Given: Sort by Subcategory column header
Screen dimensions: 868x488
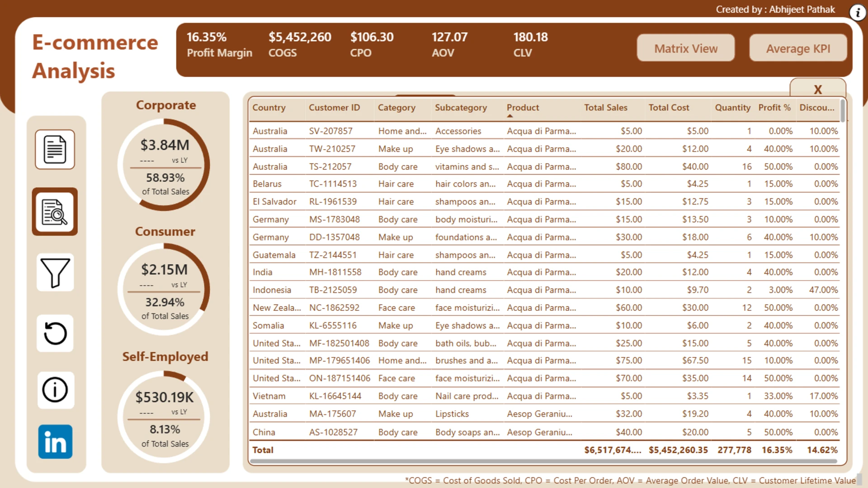Looking at the screenshot, I should click(461, 108).
